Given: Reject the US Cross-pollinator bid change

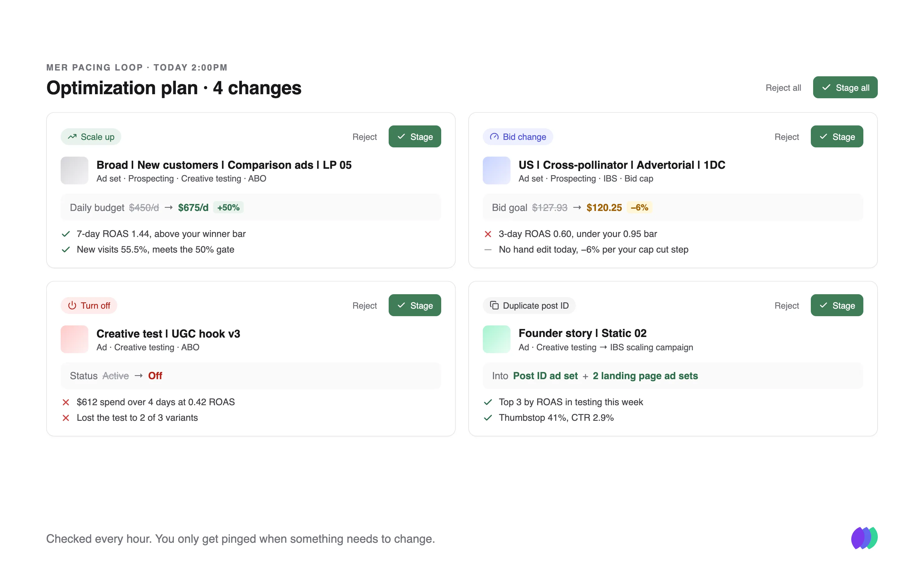Looking at the screenshot, I should [787, 137].
